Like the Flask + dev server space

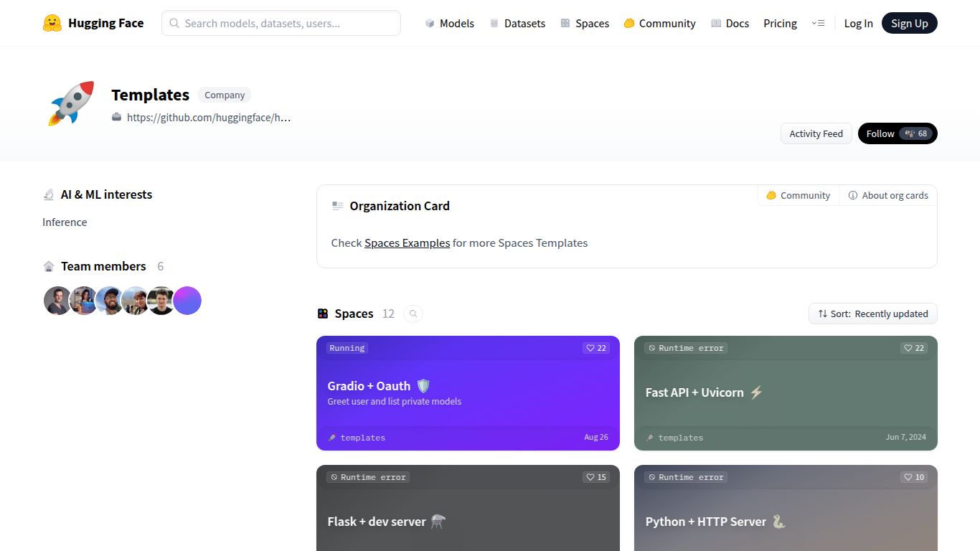coord(596,477)
